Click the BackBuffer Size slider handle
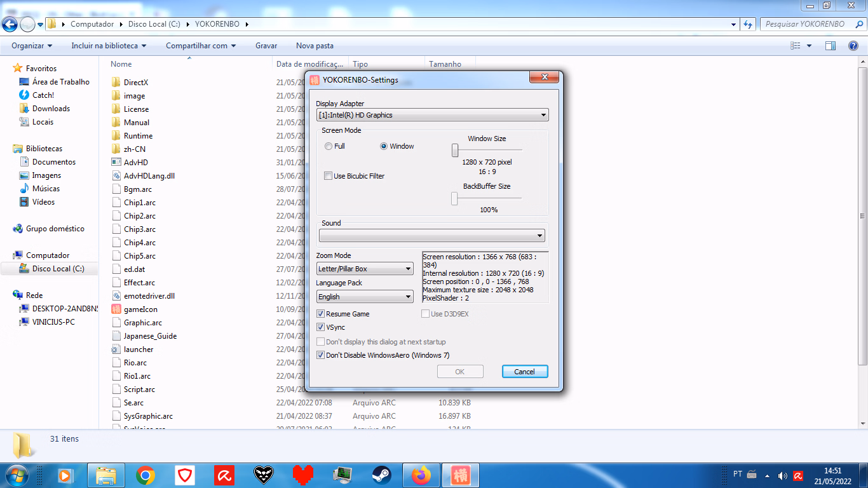This screenshot has width=868, height=488. (x=454, y=198)
